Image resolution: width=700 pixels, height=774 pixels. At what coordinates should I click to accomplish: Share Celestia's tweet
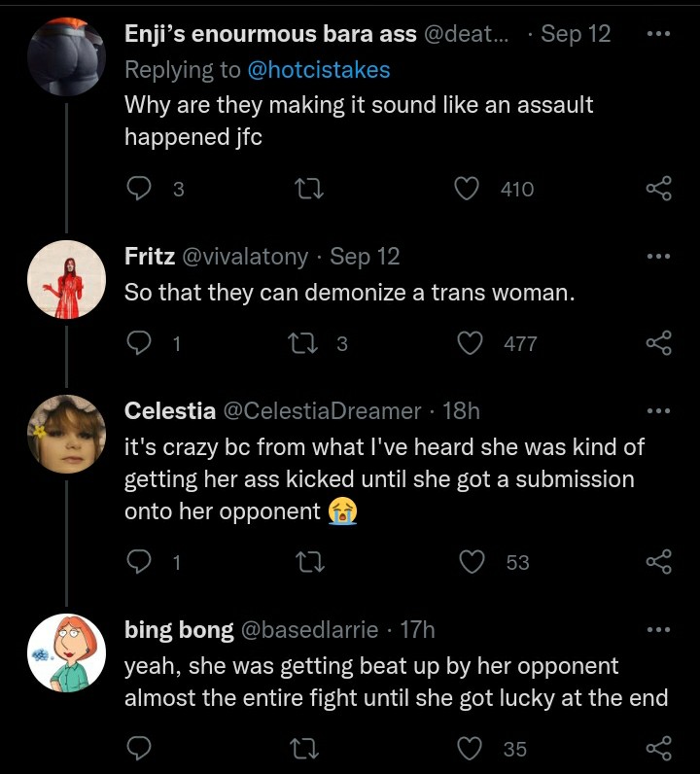659,561
